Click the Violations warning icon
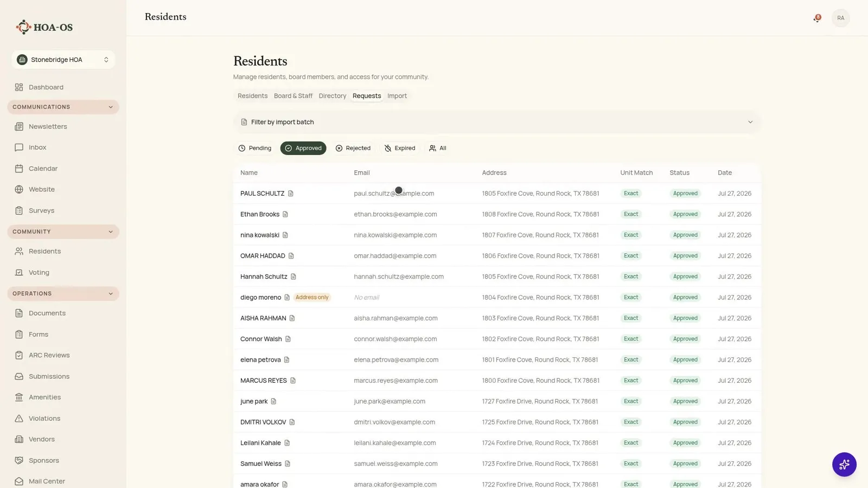868x488 pixels. coord(19,418)
